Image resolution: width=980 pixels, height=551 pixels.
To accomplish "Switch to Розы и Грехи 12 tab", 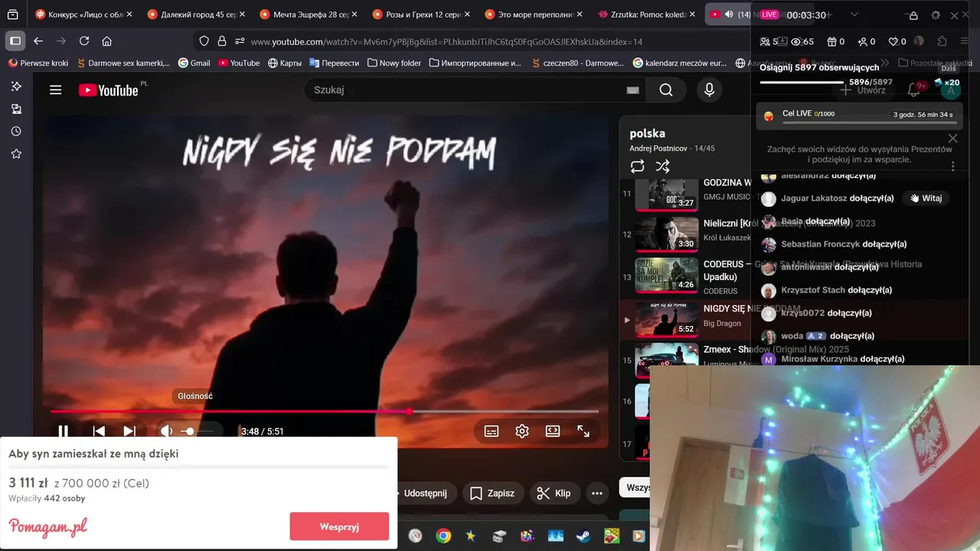I will pyautogui.click(x=420, y=15).
